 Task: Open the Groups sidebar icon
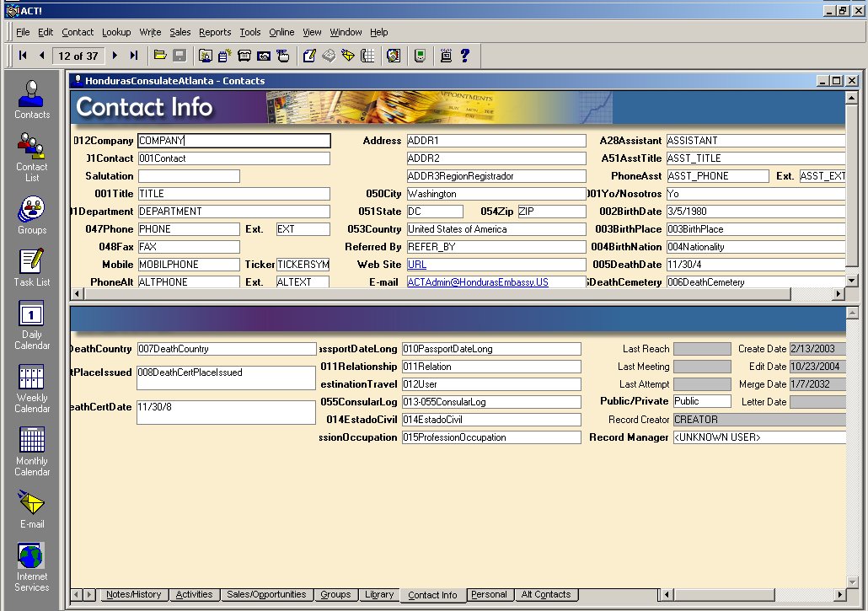click(x=32, y=214)
